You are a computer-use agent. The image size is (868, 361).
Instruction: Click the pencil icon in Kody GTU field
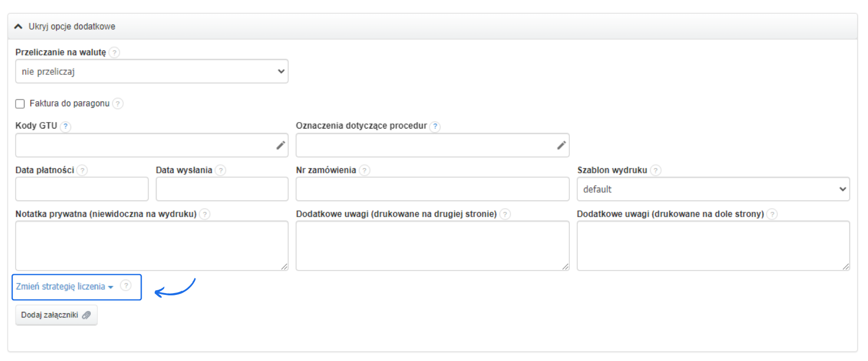(280, 146)
